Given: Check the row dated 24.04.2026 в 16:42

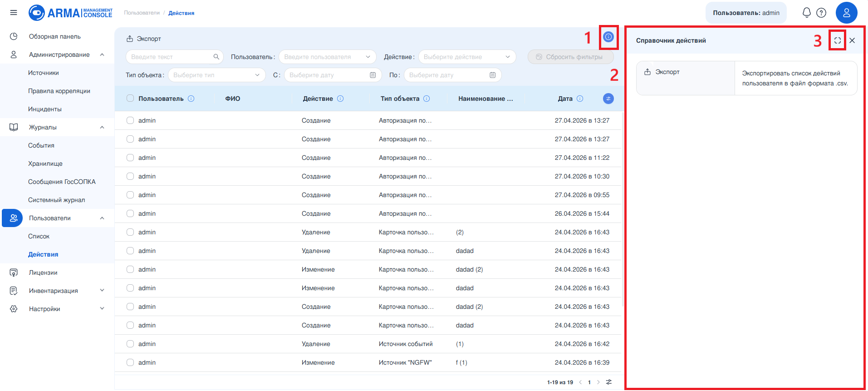Looking at the screenshot, I should pyautogui.click(x=130, y=344).
